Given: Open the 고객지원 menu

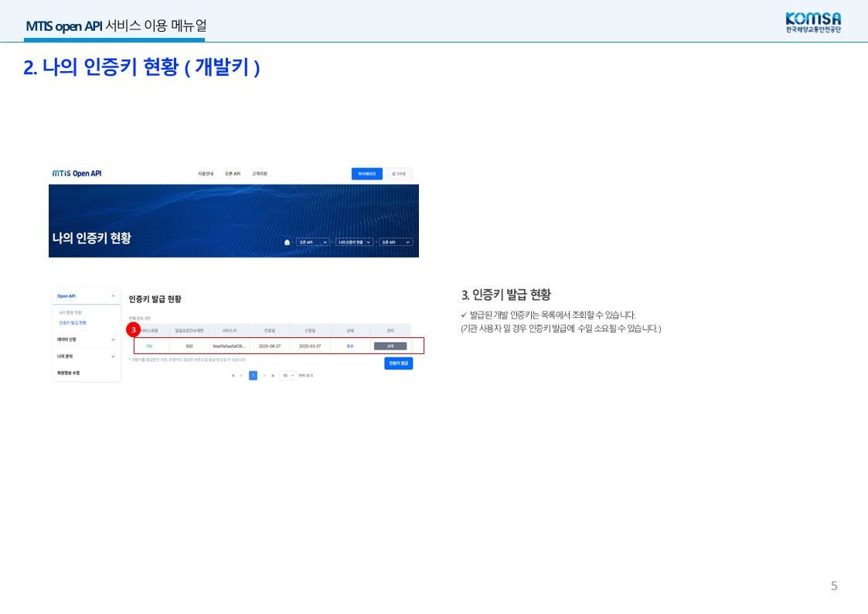Looking at the screenshot, I should [260, 174].
